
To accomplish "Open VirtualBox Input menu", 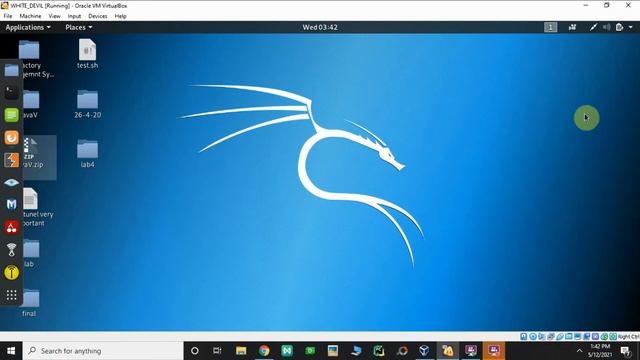I will pyautogui.click(x=74, y=16).
